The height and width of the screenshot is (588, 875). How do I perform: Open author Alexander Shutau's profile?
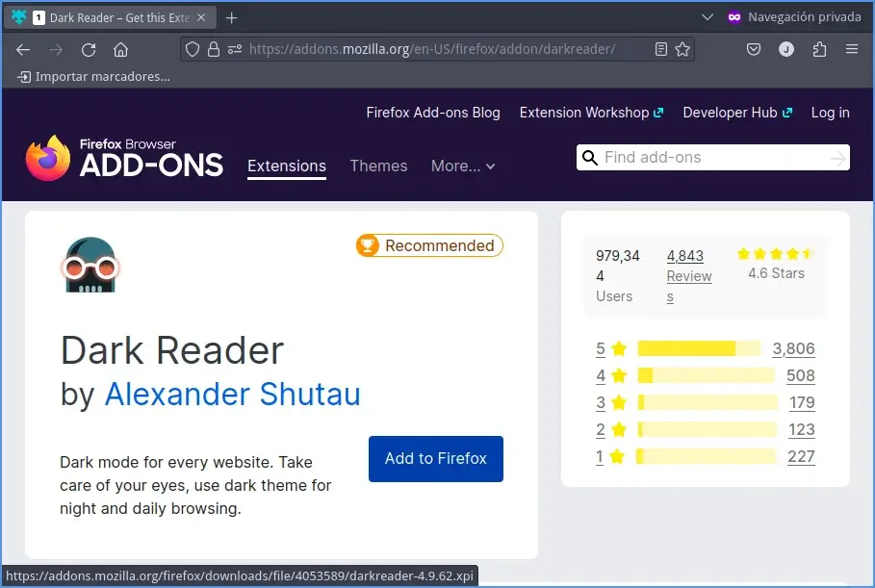(x=233, y=395)
